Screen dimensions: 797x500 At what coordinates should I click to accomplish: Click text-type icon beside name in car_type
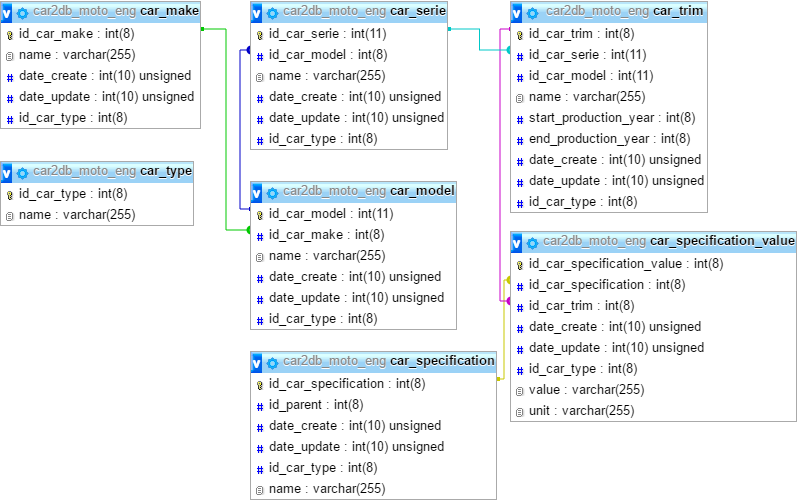pos(10,216)
